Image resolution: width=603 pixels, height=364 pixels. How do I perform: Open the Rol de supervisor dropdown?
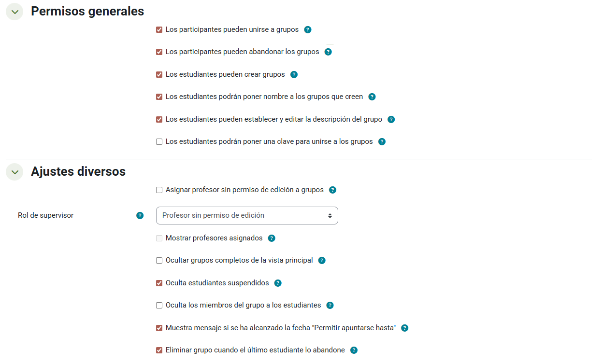[x=247, y=215]
